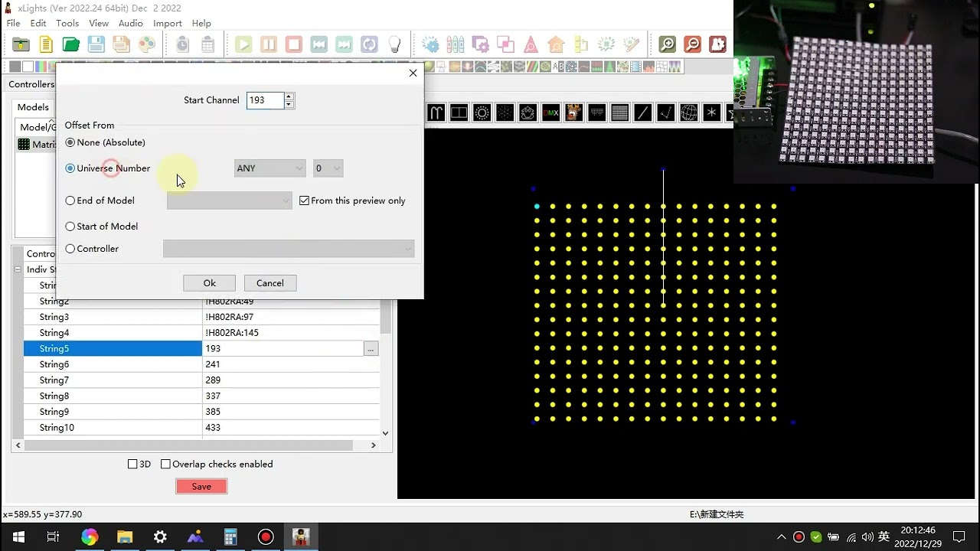Screen dimensions: 980x551
Task: Decrease Start Channel with down spinner
Action: [x=289, y=104]
